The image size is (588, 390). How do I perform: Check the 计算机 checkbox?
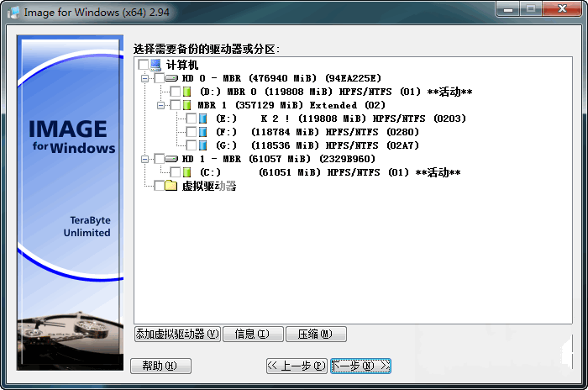(x=144, y=65)
